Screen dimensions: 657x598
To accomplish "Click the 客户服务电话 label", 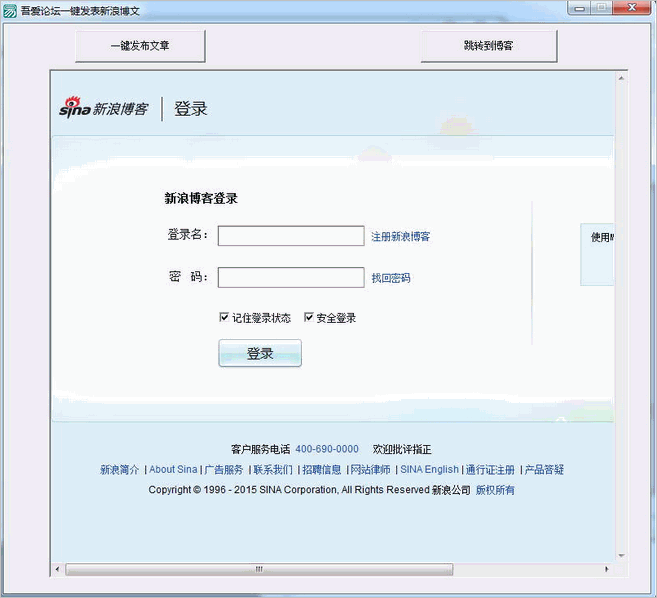I will 261,449.
